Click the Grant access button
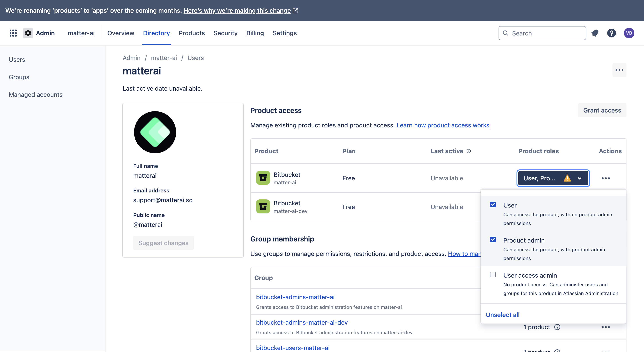The height and width of the screenshot is (352, 644). pos(602,110)
